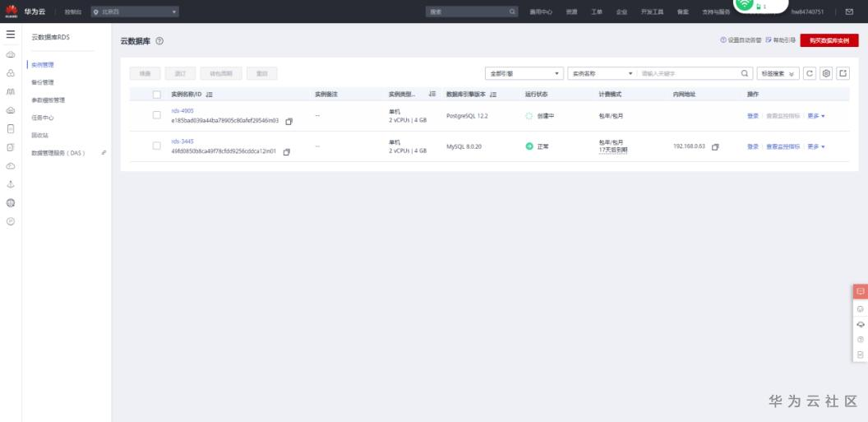Copy the internal IP 192.168.0.63

tap(715, 146)
